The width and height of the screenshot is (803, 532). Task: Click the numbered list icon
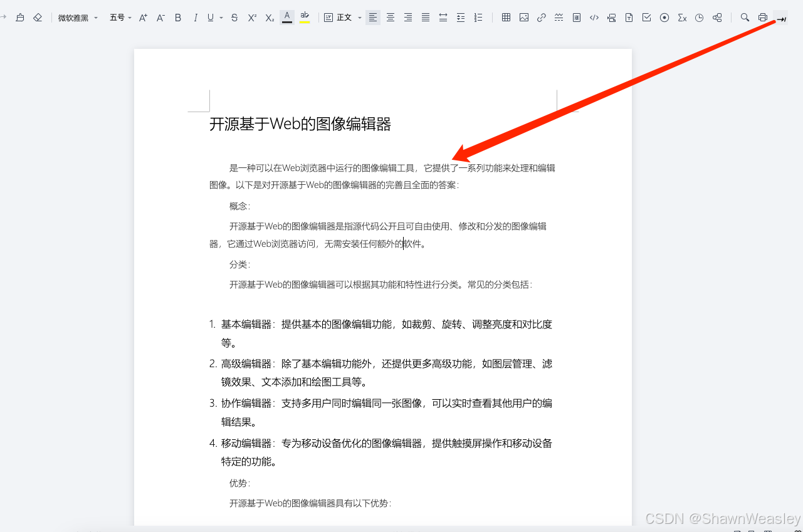tap(478, 18)
